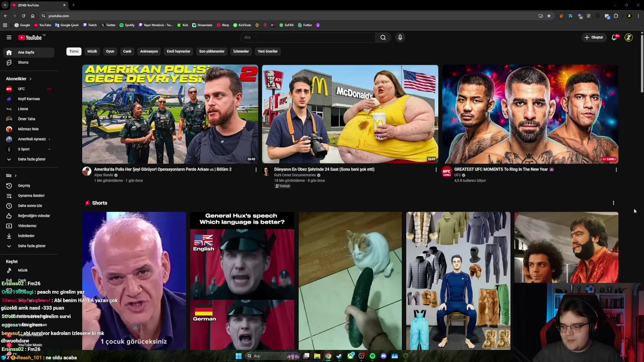Expand the Abonelikler section chevron
This screenshot has height=362, width=644.
(30, 79)
